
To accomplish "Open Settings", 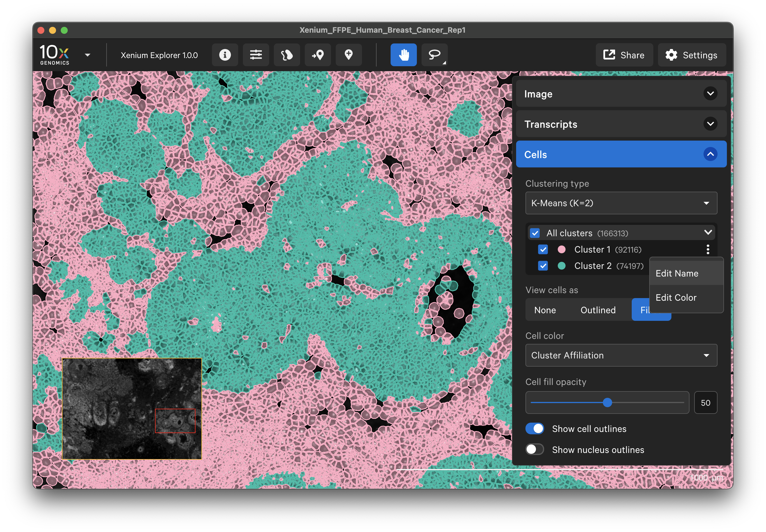I will 692,55.
